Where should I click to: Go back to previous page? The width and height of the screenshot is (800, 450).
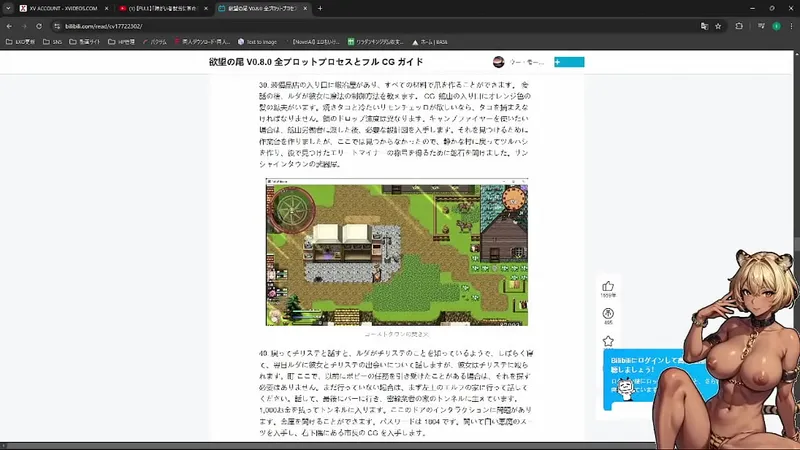[9, 26]
